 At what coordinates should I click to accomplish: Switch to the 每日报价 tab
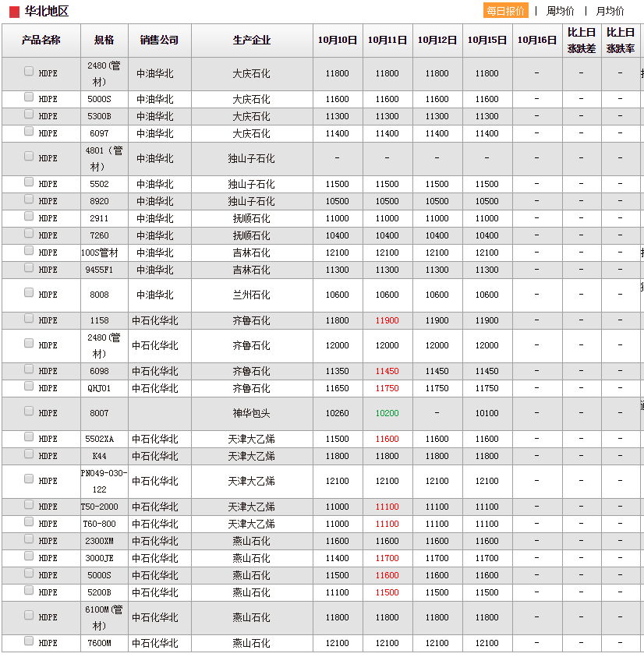coord(506,11)
